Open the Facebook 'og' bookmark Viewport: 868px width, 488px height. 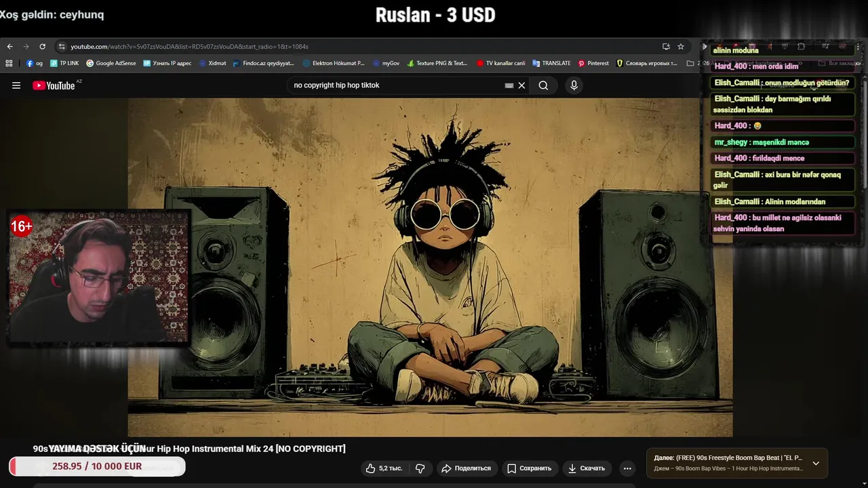(35, 63)
